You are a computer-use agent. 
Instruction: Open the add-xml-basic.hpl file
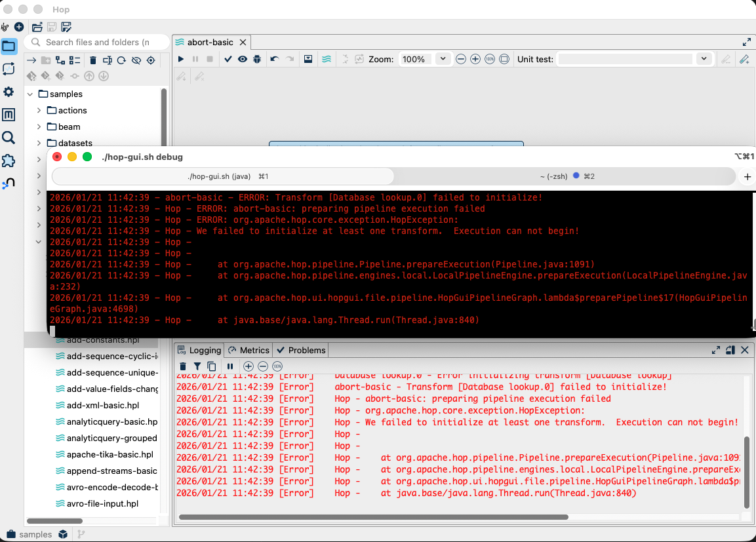point(103,405)
